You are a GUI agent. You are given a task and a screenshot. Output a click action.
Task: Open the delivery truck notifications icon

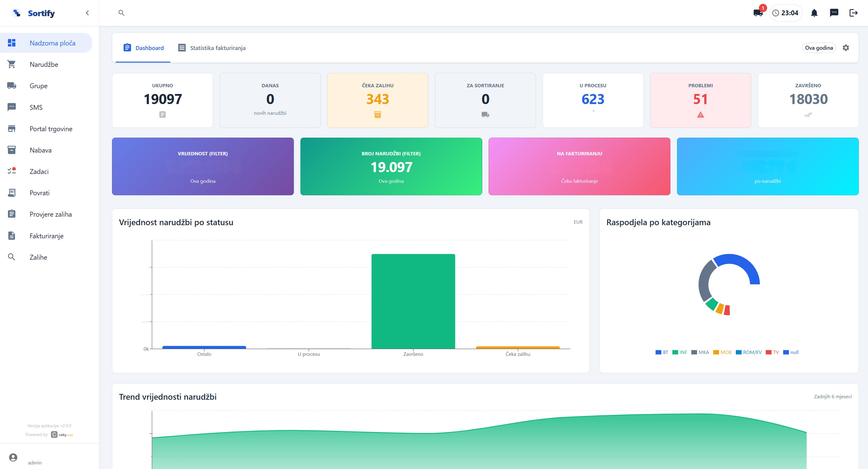click(758, 13)
